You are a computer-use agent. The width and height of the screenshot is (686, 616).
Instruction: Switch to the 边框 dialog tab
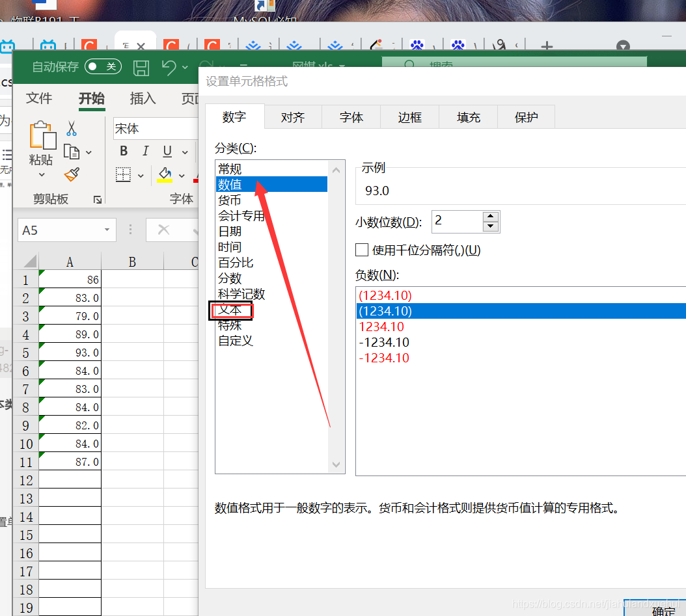[410, 117]
